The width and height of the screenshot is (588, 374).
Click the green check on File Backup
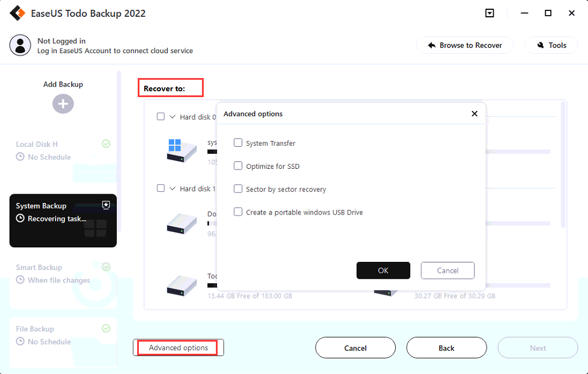tap(106, 328)
